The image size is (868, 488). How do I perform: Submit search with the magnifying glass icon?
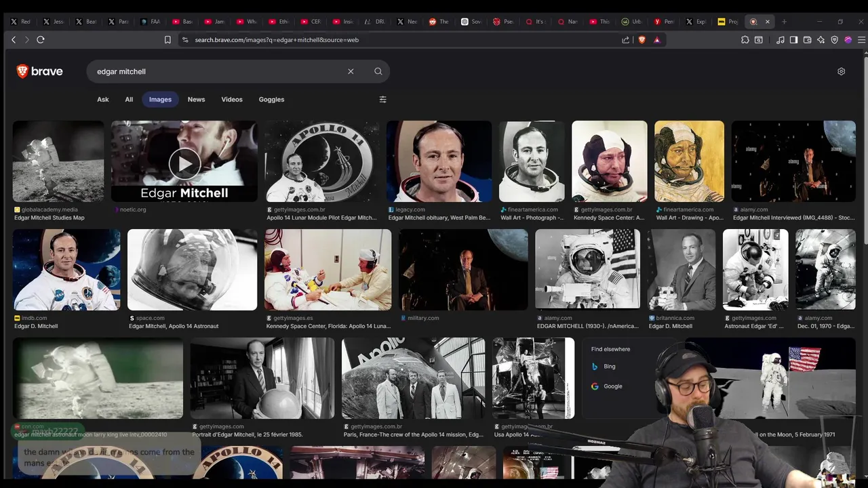tap(378, 71)
